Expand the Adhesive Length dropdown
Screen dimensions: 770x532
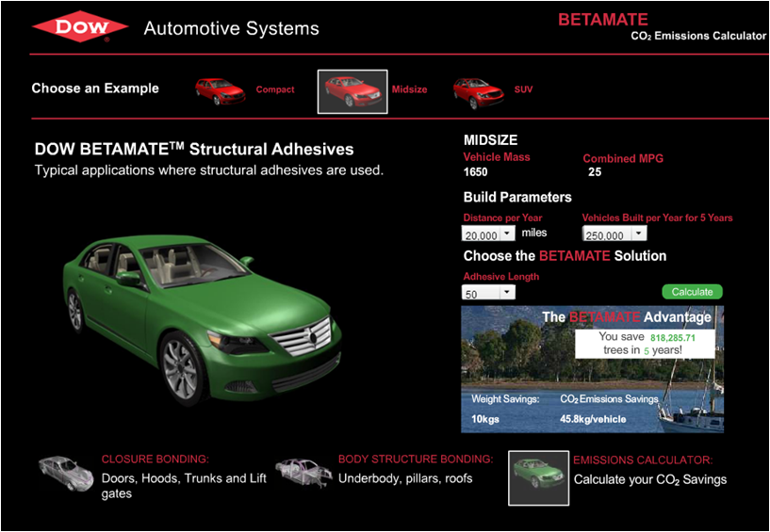(x=507, y=293)
